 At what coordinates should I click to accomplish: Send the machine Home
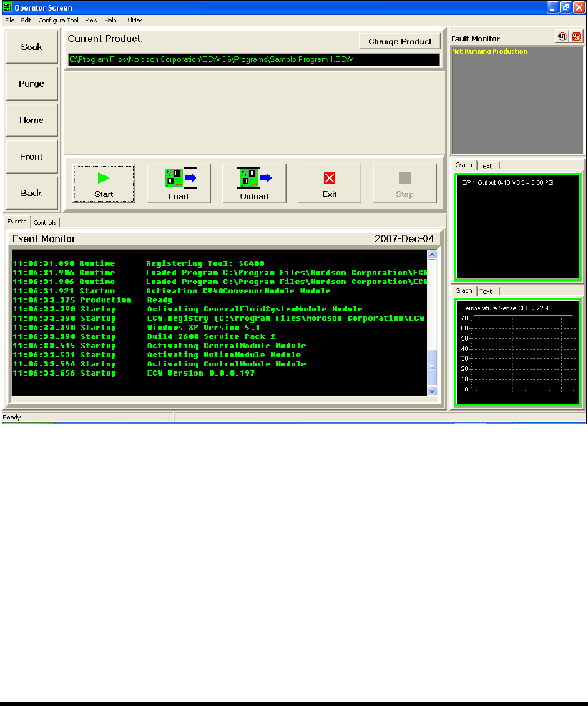[x=31, y=120]
